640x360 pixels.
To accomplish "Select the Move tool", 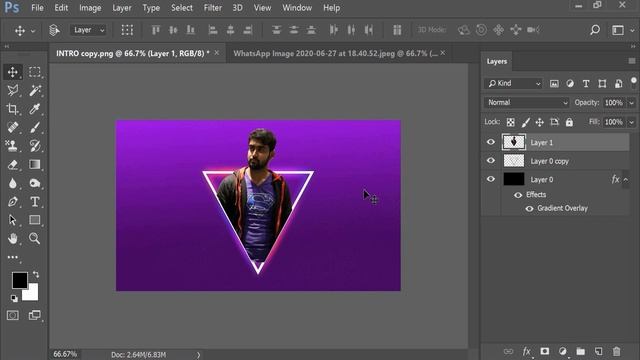I will click(x=13, y=72).
